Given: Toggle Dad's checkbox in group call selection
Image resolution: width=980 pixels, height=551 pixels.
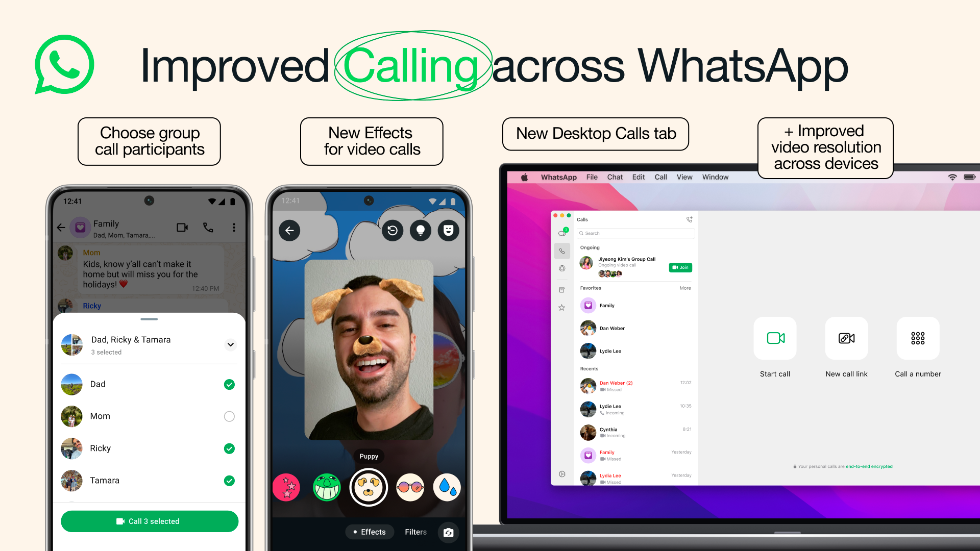Looking at the screenshot, I should click(x=228, y=384).
